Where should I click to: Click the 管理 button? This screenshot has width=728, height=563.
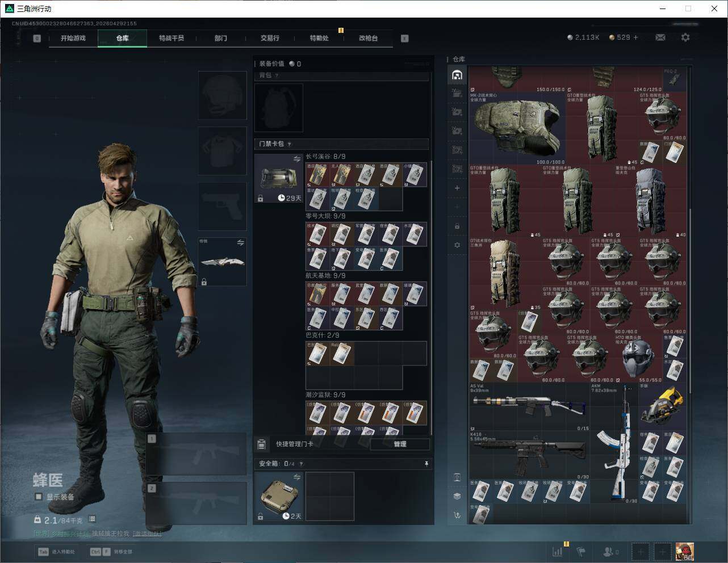click(x=400, y=444)
